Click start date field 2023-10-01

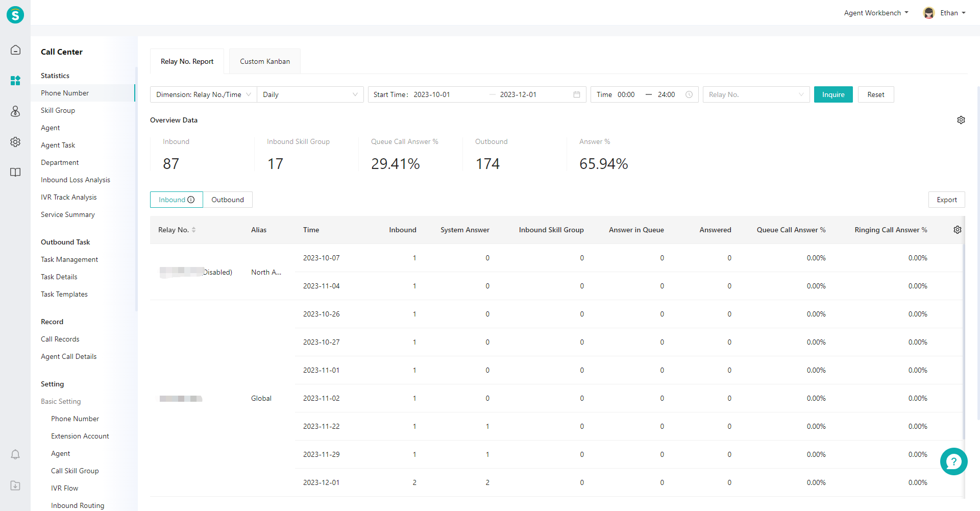pos(432,94)
